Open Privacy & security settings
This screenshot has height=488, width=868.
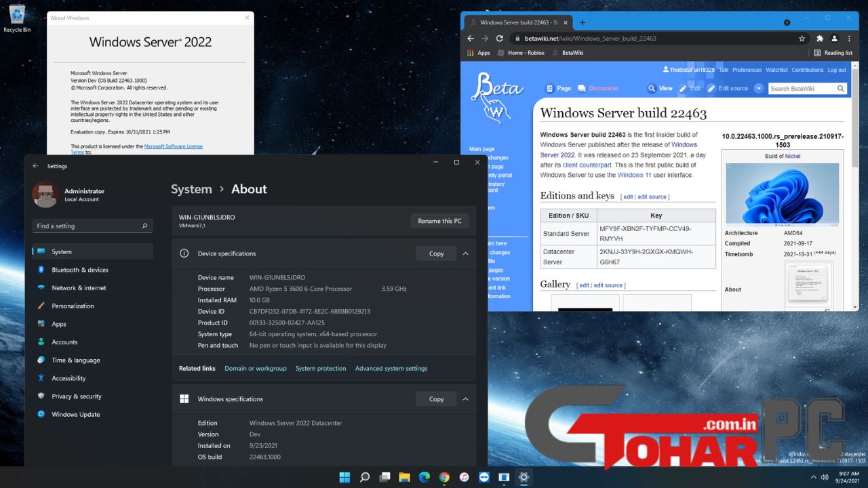pyautogui.click(x=92, y=396)
